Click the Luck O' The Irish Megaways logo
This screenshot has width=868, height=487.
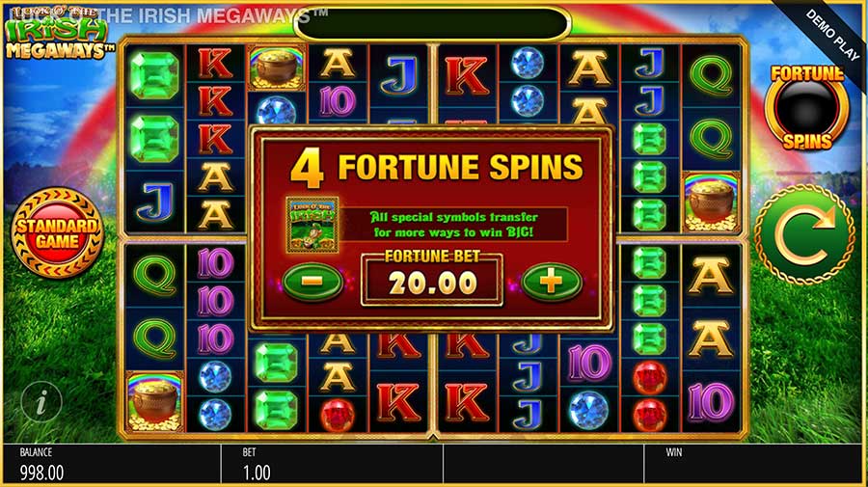[58, 33]
